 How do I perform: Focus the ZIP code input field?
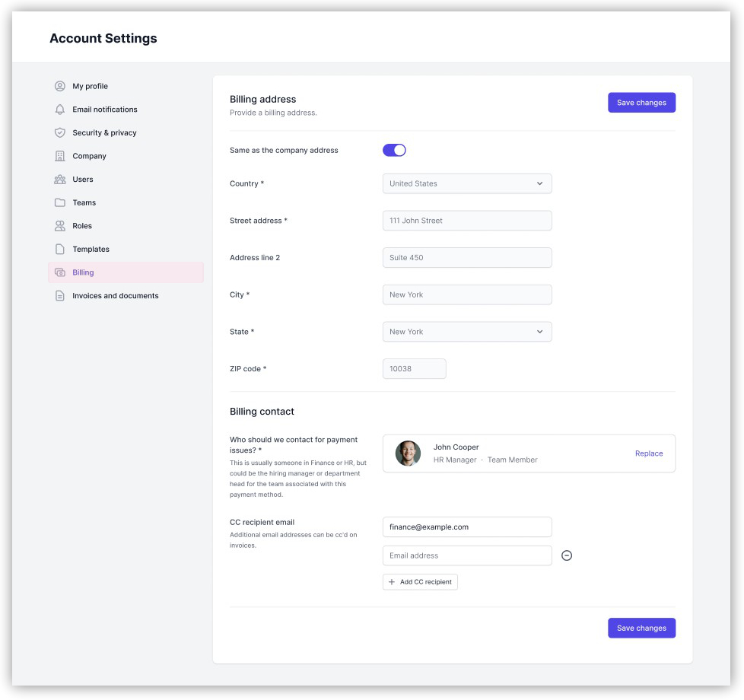point(414,369)
